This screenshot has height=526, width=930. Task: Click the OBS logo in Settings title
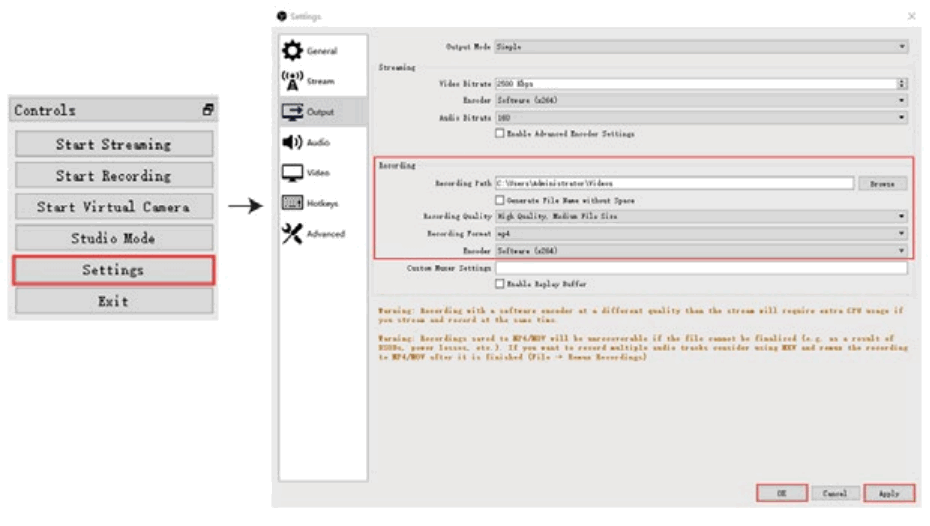point(282,16)
